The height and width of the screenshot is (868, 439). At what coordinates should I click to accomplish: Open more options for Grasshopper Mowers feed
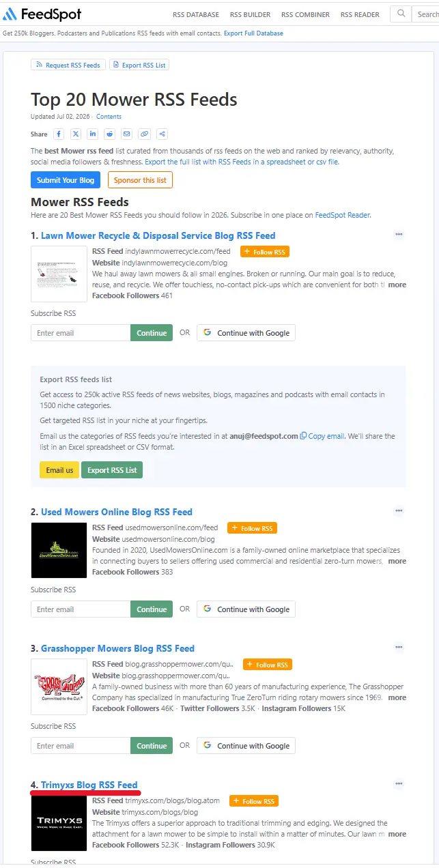point(399,648)
